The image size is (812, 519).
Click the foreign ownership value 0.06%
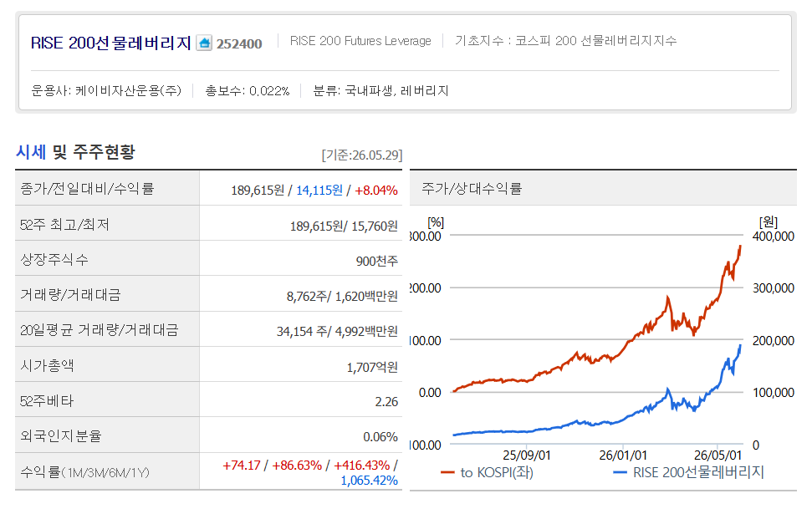[x=380, y=437]
